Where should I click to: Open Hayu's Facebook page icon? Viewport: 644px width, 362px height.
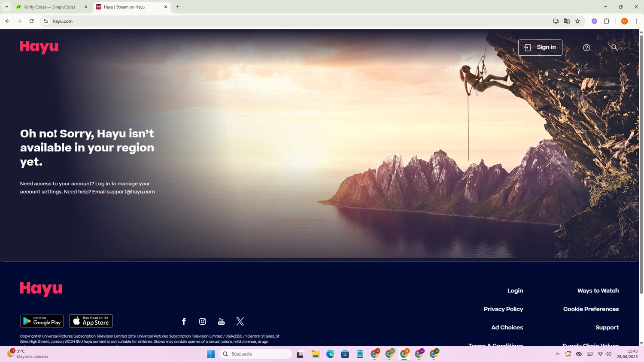point(184,321)
